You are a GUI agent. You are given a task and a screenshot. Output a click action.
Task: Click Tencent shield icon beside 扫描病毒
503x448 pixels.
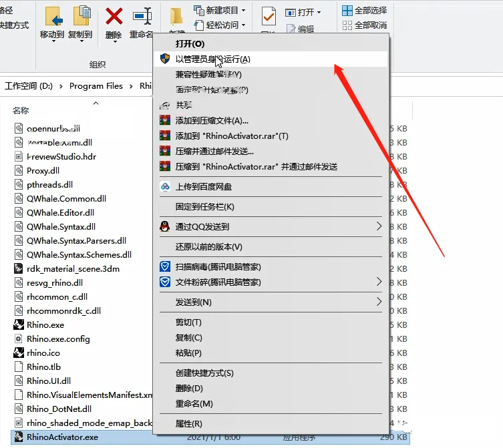pyautogui.click(x=165, y=266)
